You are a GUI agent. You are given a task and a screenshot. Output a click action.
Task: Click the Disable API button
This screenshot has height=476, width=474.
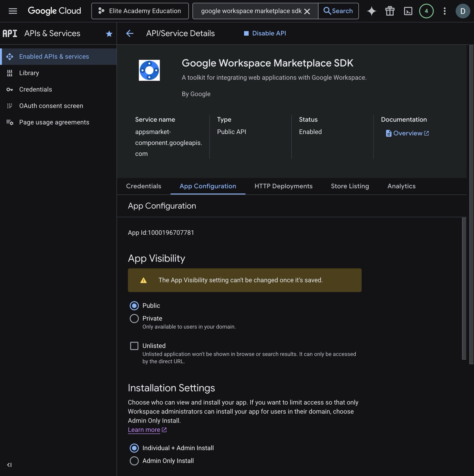point(265,33)
